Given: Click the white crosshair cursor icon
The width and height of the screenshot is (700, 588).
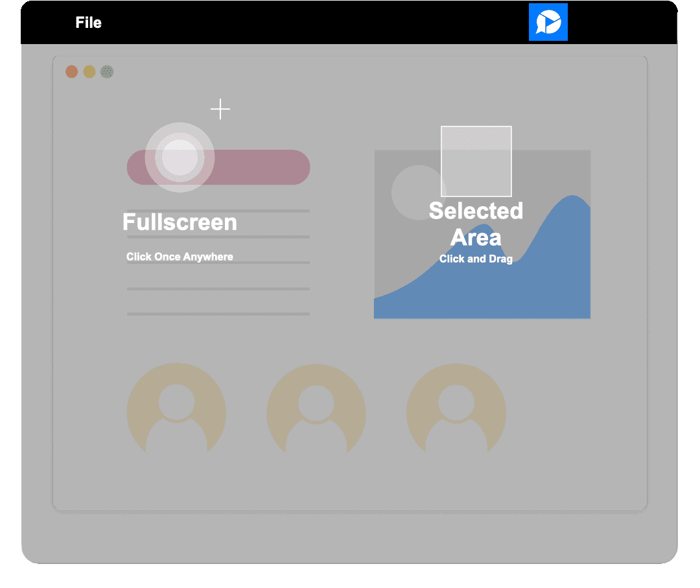Looking at the screenshot, I should coord(220,110).
